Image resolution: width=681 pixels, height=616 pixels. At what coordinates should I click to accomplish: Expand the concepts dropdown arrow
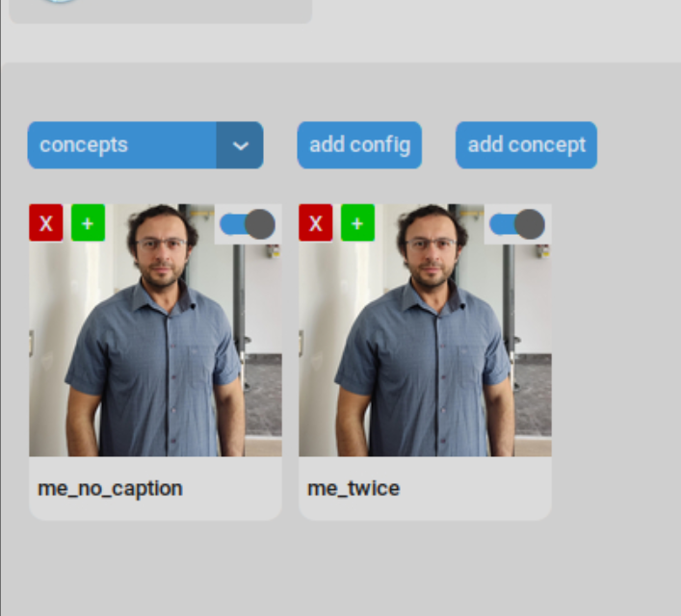pos(240,145)
